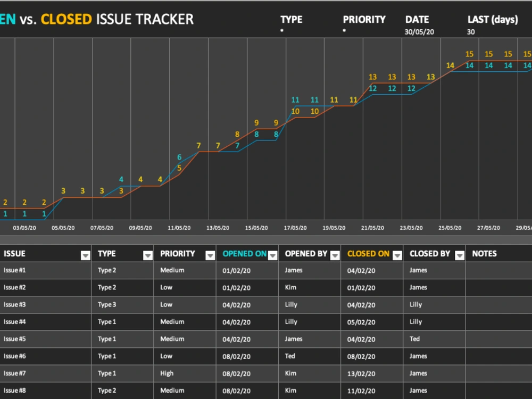Click closed date 05/02/20 in Issue #4 row

tap(361, 322)
